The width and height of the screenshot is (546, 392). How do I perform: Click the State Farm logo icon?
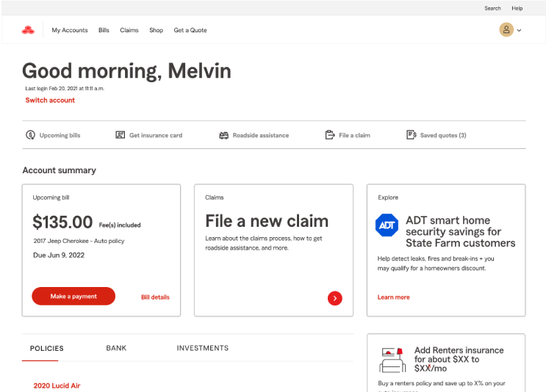click(x=28, y=30)
